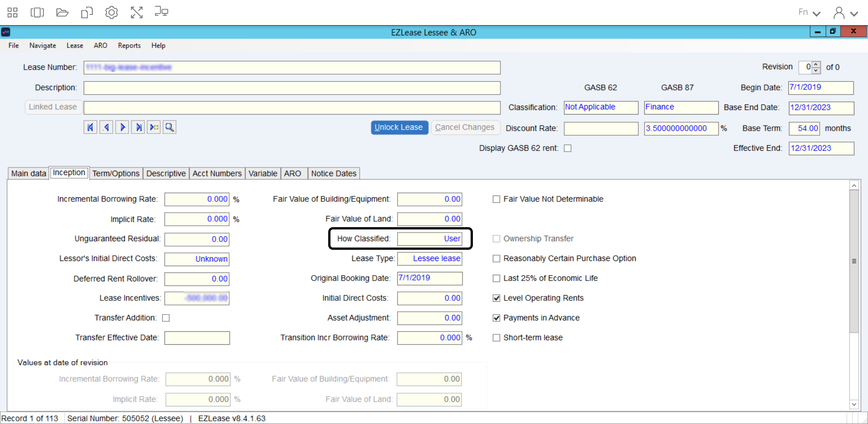Click the Ownership Transfer checkbox
Screen dimensions: 868x424
496,238
